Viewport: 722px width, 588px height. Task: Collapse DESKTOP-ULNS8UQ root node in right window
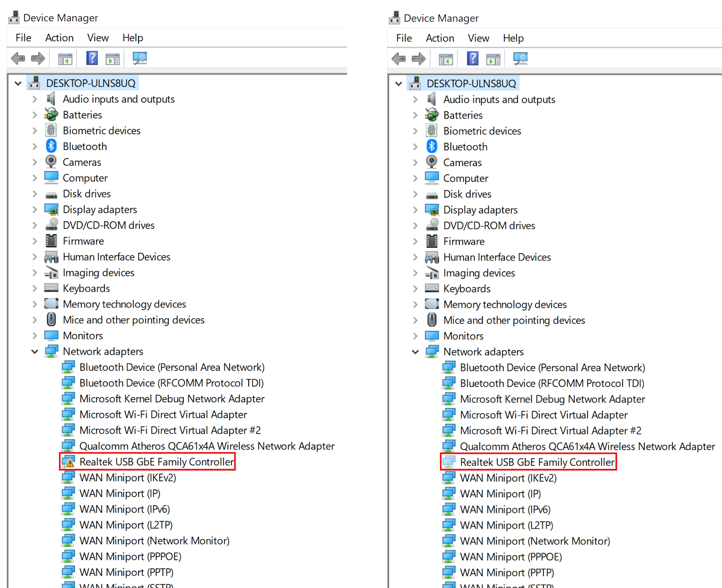[399, 84]
